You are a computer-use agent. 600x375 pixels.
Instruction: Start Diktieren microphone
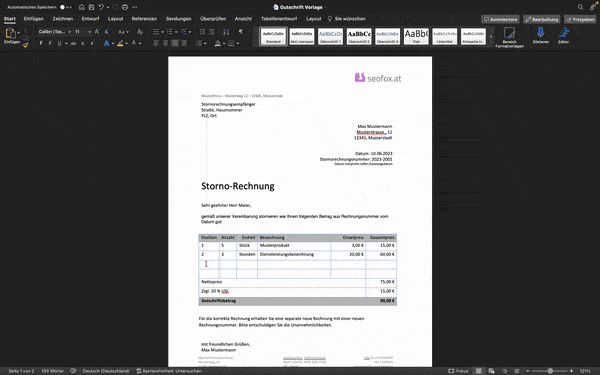pos(540,36)
